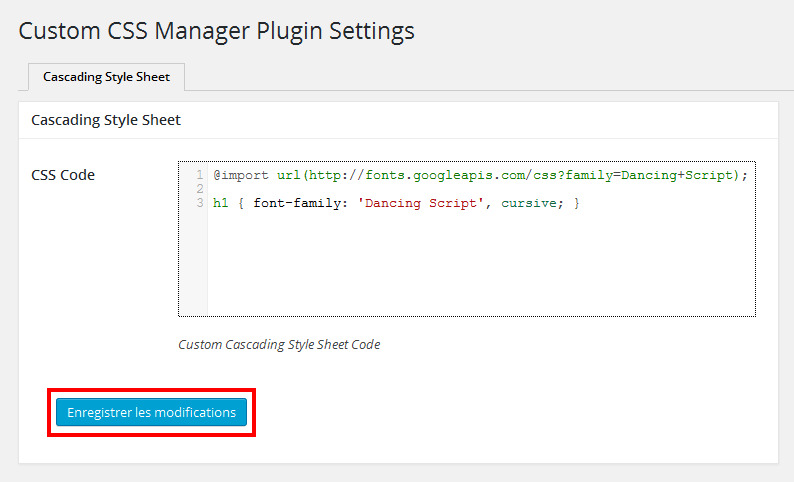
Task: Click the Custom Cascading Style Sheet Code description
Action: [279, 345]
